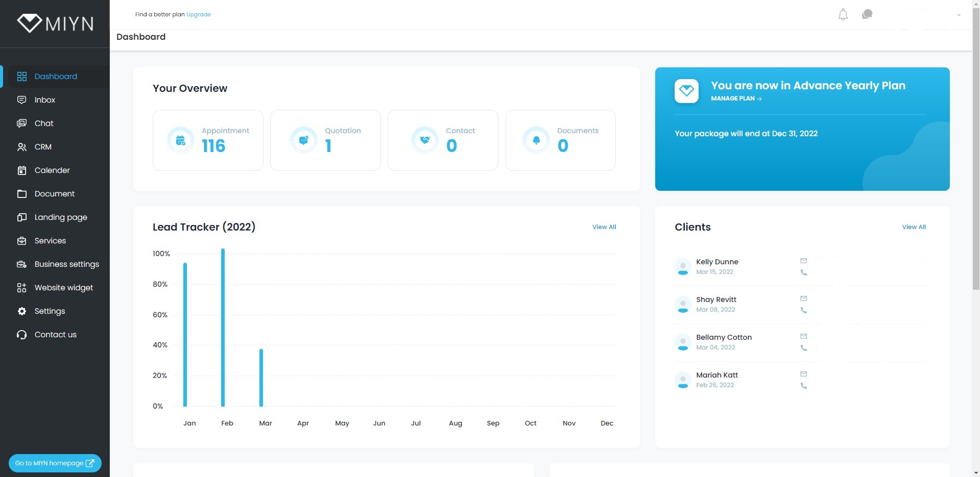Screen dimensions: 980x477
Task: Click the Website widget sidebar icon
Action: [21, 288]
